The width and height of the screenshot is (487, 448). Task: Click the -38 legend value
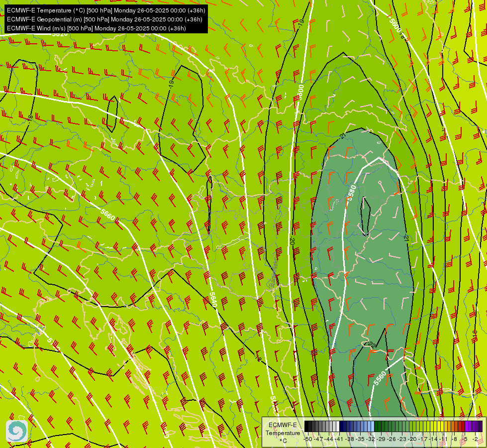pos(349,439)
